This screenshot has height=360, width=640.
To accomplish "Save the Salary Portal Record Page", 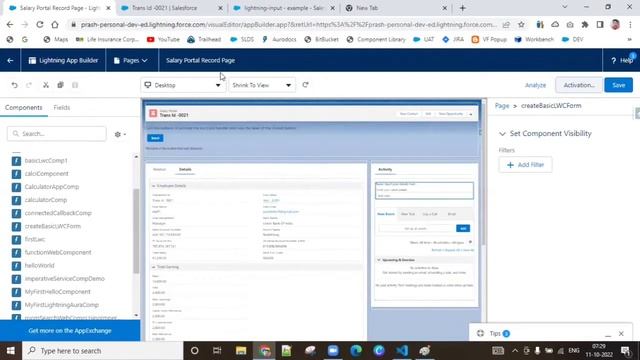I will pos(618,85).
